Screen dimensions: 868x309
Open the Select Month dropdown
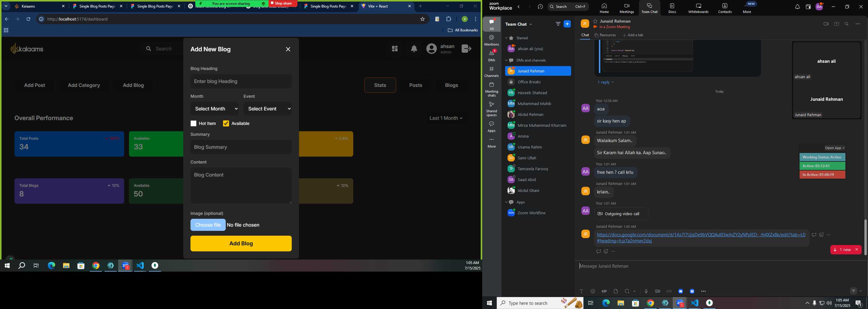tap(215, 109)
